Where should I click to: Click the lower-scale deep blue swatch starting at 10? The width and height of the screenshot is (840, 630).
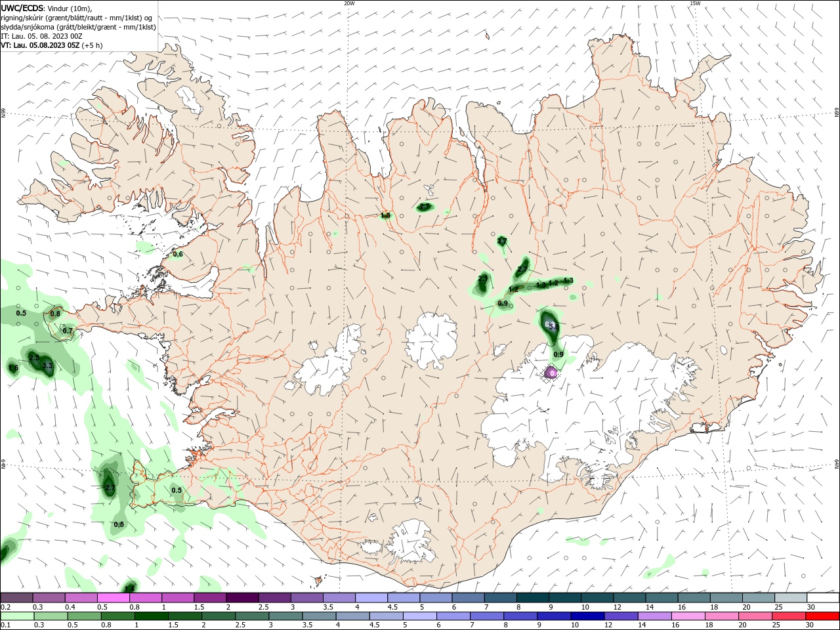588,616
